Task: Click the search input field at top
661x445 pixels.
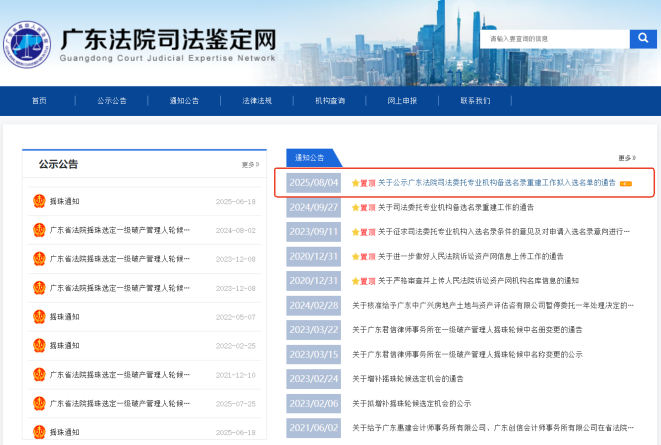Action: click(554, 39)
